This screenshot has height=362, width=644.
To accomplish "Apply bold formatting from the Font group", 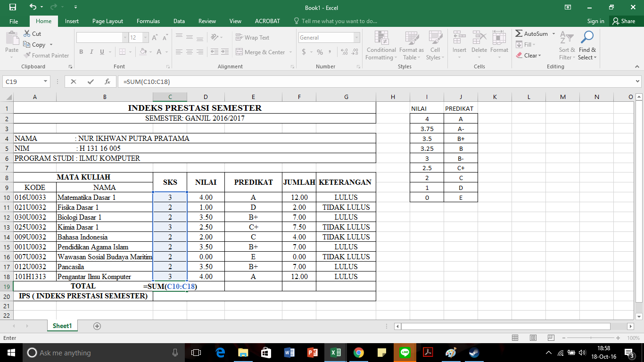I will (81, 52).
